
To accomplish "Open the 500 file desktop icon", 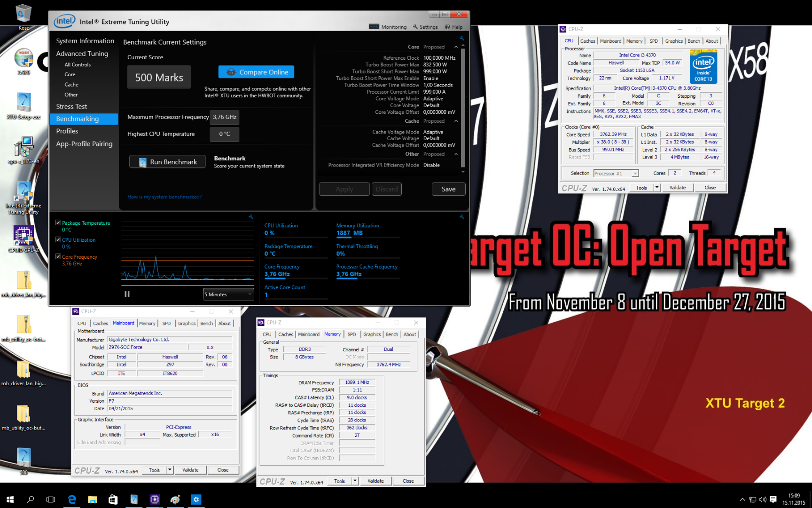I will tap(23, 461).
